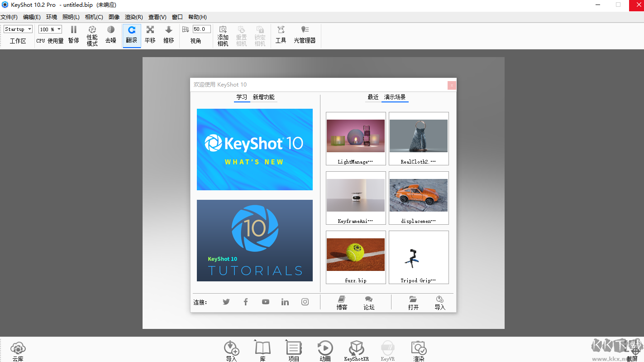The image size is (644, 362).
Task: Switch to the New Features (新增功能) tab
Action: pos(264,97)
